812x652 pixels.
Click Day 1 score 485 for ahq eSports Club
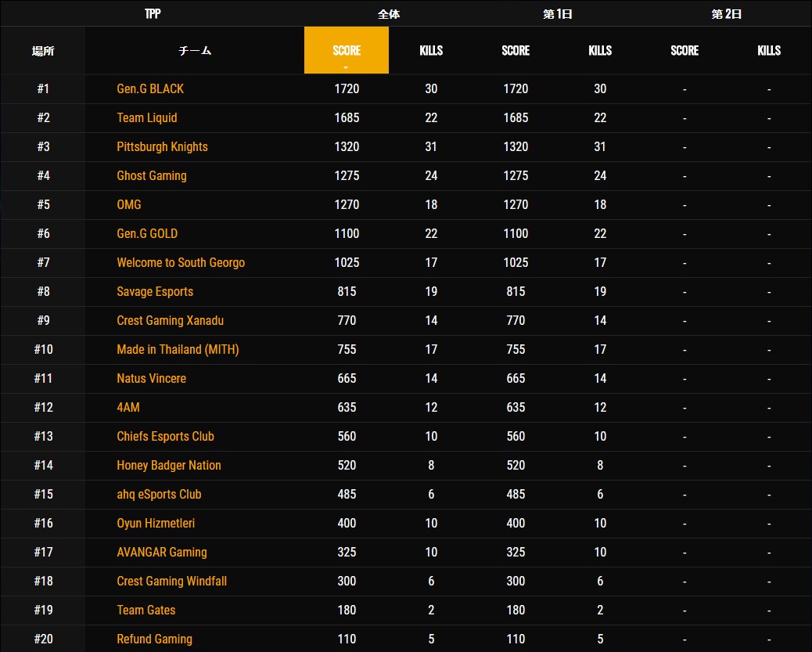[516, 495]
